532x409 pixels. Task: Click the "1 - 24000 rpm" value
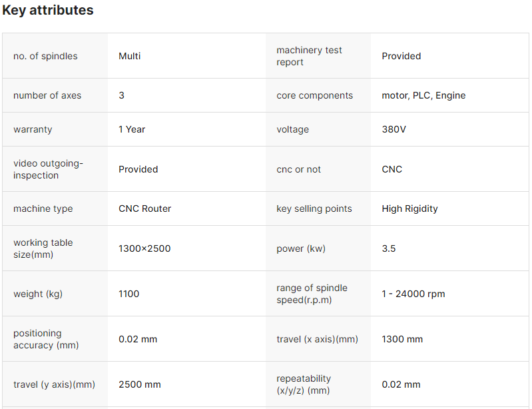[x=413, y=294]
